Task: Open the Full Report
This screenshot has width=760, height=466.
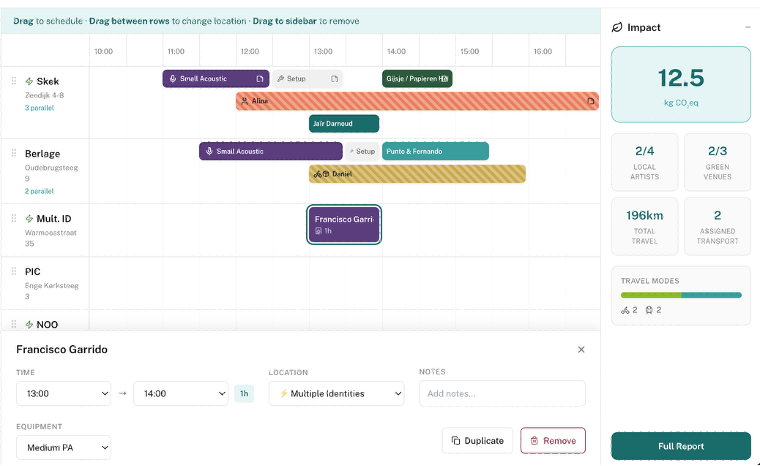Action: (681, 446)
